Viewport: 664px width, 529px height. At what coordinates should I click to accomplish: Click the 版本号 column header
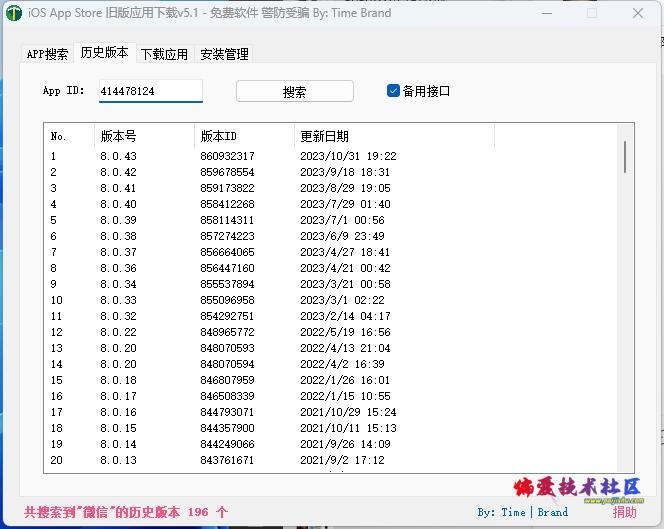pos(144,136)
